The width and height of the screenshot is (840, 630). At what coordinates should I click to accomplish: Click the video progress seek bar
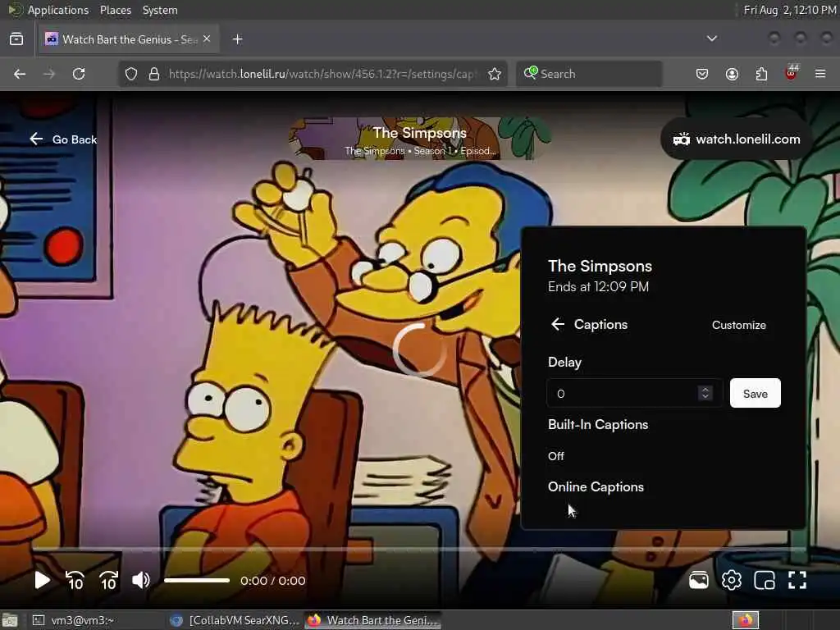tap(419, 550)
